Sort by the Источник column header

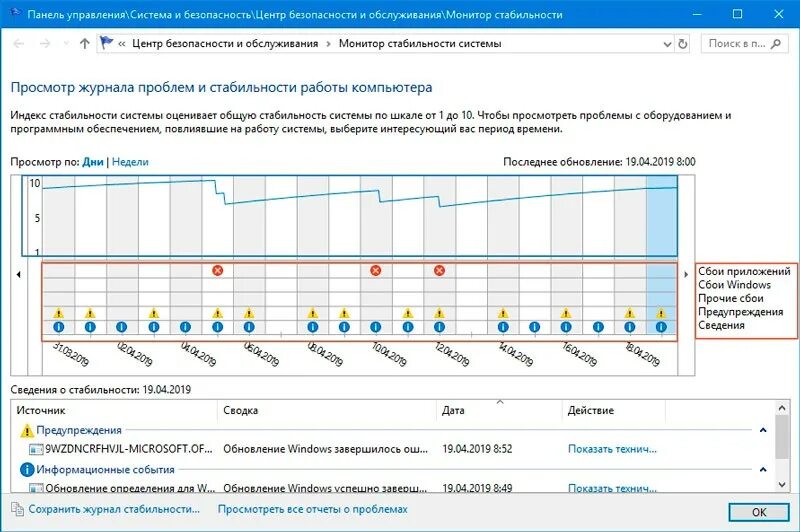(115, 410)
